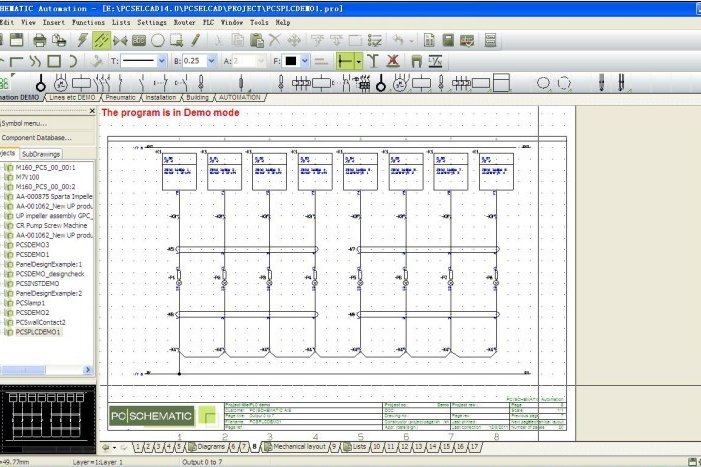The height and width of the screenshot is (467, 701).
Task: Switch to SubDrawings tab
Action: coord(41,154)
